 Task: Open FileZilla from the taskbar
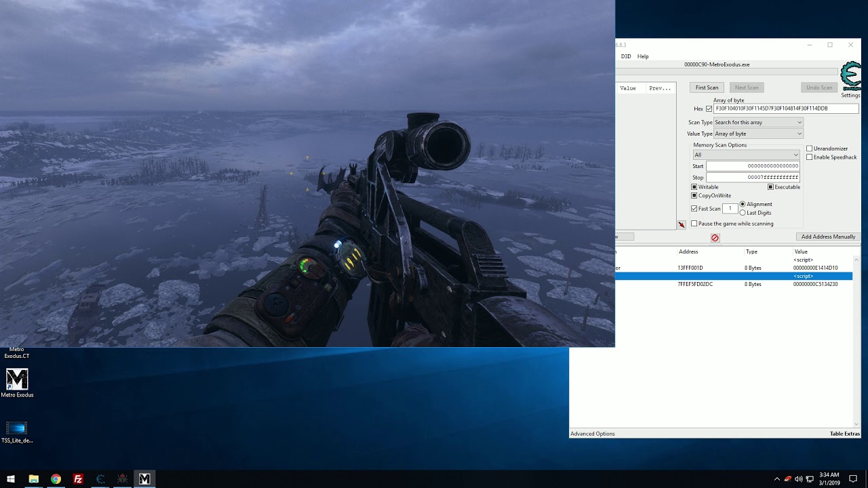[x=78, y=479]
